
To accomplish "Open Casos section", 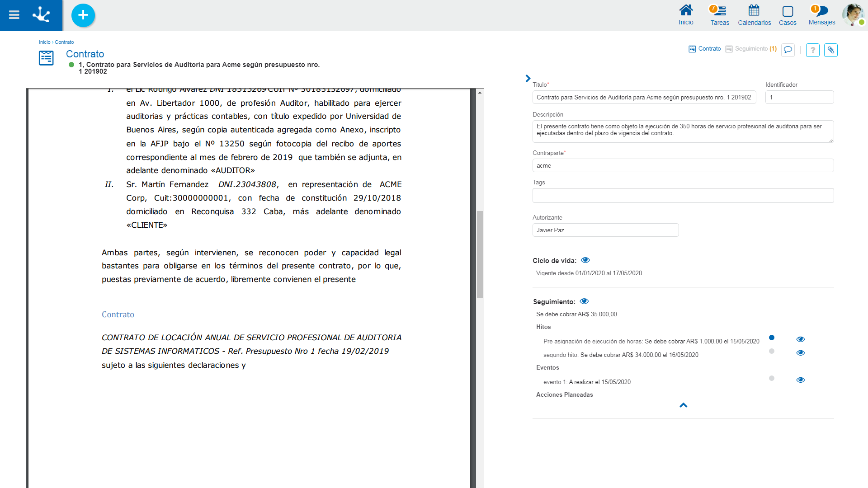I will pyautogui.click(x=788, y=15).
